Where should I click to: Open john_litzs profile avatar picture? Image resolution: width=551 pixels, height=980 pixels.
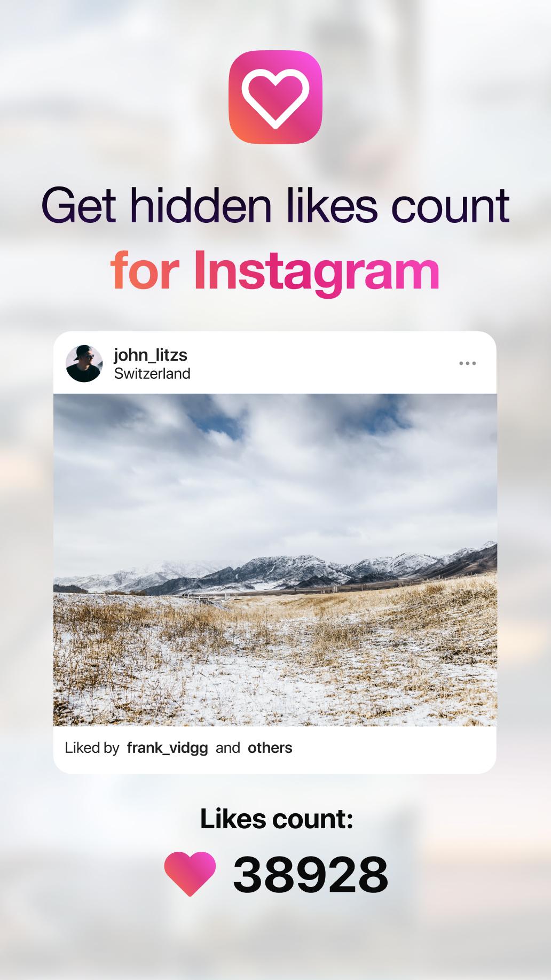(x=84, y=363)
